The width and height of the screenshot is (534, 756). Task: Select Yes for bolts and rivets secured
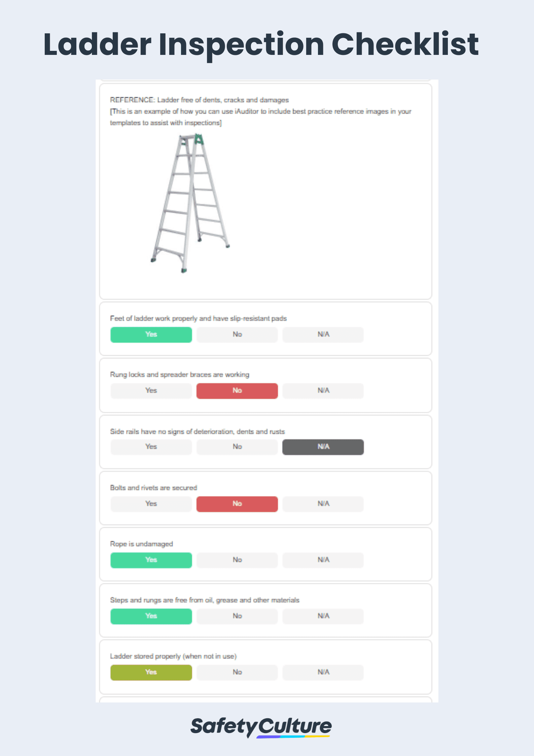point(151,504)
